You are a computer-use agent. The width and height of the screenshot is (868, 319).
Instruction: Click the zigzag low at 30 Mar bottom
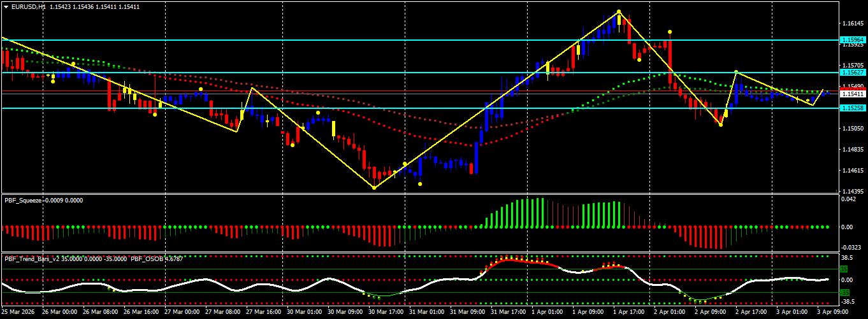click(374, 188)
